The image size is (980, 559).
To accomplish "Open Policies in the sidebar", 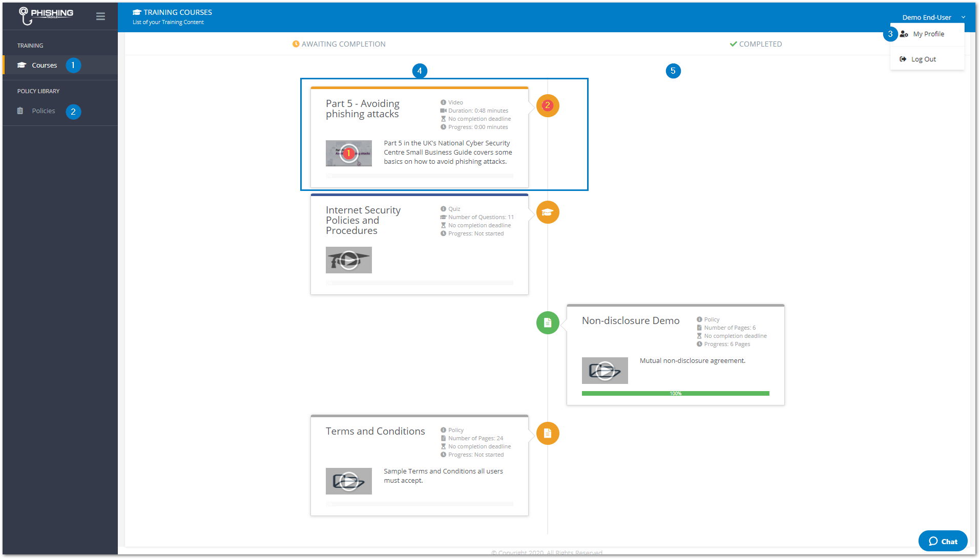I will [x=44, y=111].
